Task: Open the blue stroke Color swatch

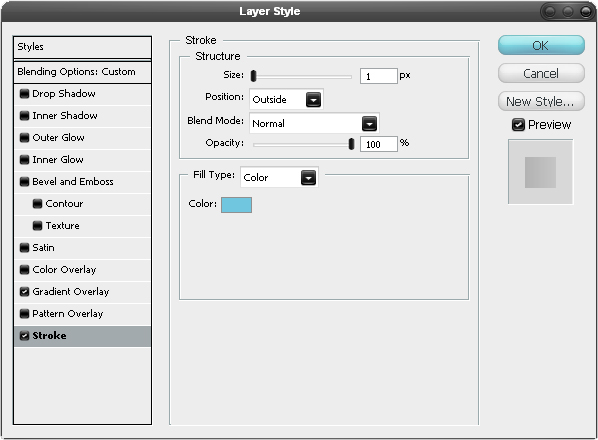Action: (x=236, y=205)
